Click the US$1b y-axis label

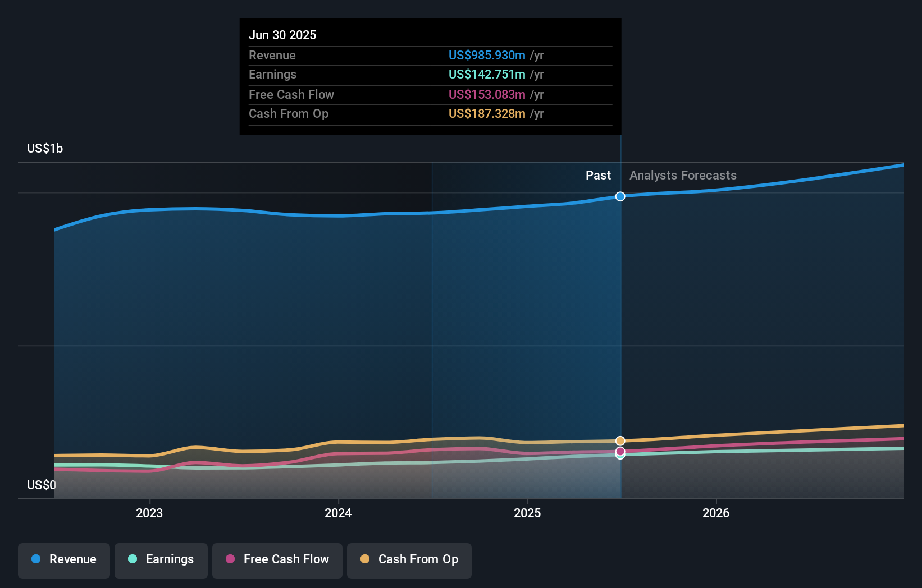[45, 148]
